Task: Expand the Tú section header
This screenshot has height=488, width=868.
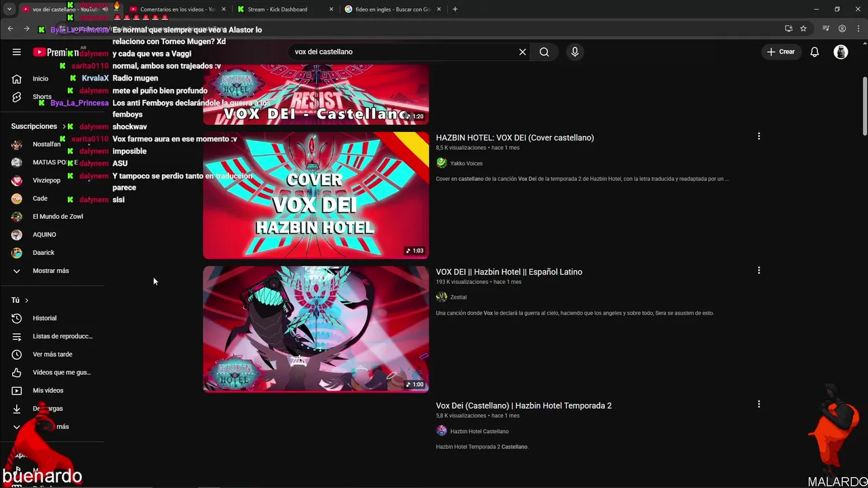Action: tap(20, 300)
